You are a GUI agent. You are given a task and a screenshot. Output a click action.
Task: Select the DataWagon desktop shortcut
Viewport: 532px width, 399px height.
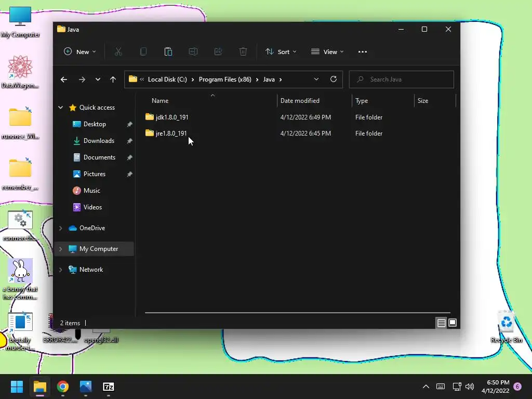point(20,72)
